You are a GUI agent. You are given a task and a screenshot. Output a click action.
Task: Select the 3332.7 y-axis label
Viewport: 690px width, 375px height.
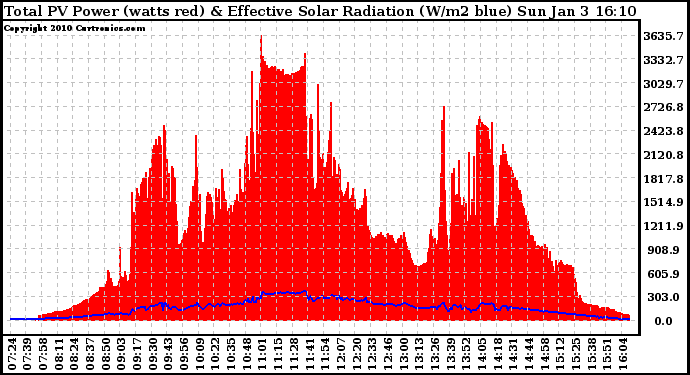pos(664,60)
